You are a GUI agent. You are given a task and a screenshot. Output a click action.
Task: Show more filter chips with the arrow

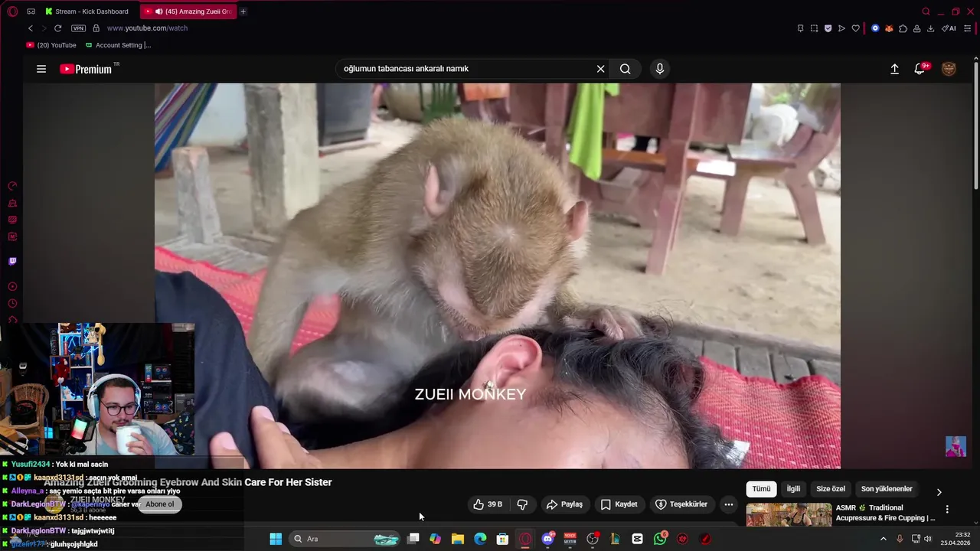pyautogui.click(x=939, y=492)
